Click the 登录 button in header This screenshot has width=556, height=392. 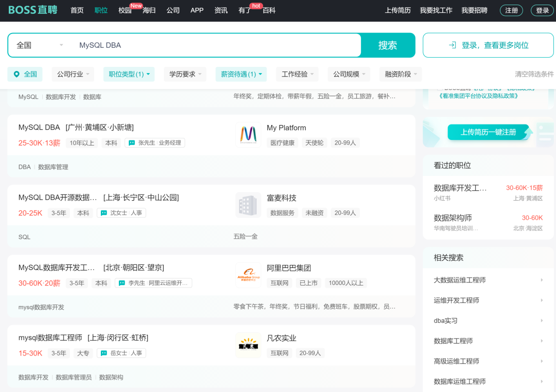point(542,10)
